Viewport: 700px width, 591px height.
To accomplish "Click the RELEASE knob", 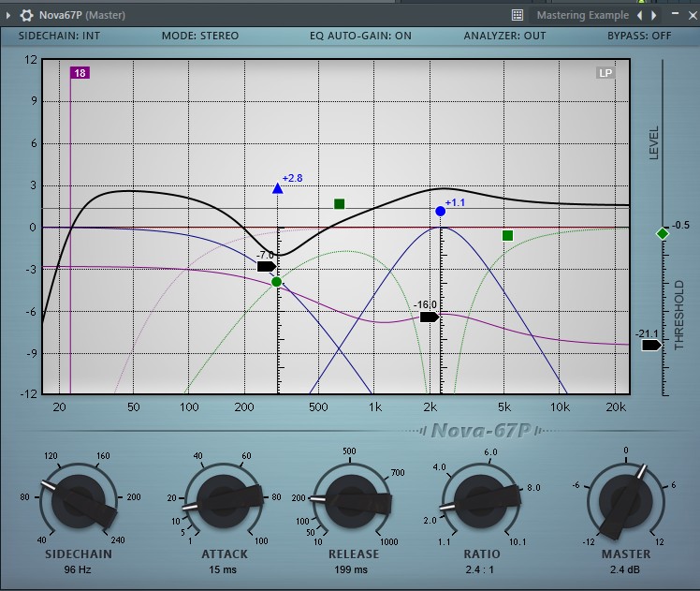I will tap(352, 501).
